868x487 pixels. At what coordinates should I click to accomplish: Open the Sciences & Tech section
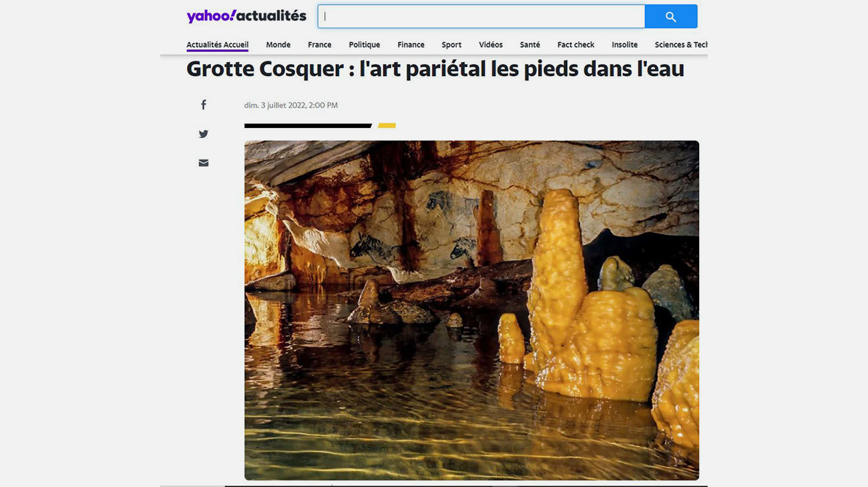[x=681, y=45]
